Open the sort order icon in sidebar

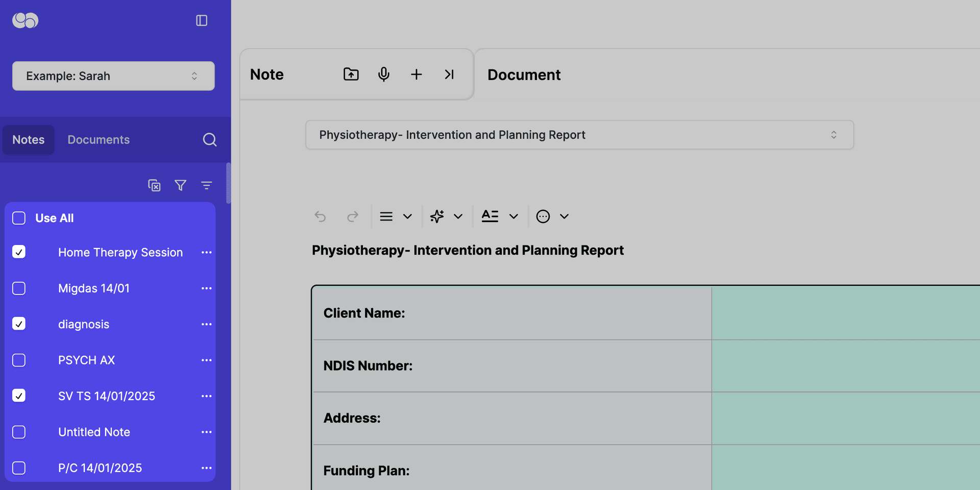coord(206,185)
